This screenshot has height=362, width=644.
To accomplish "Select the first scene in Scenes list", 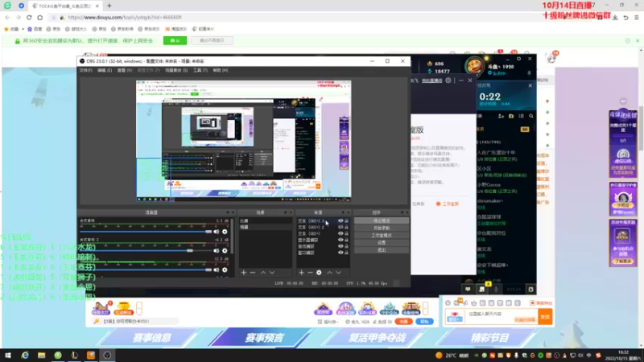I will (x=266, y=220).
